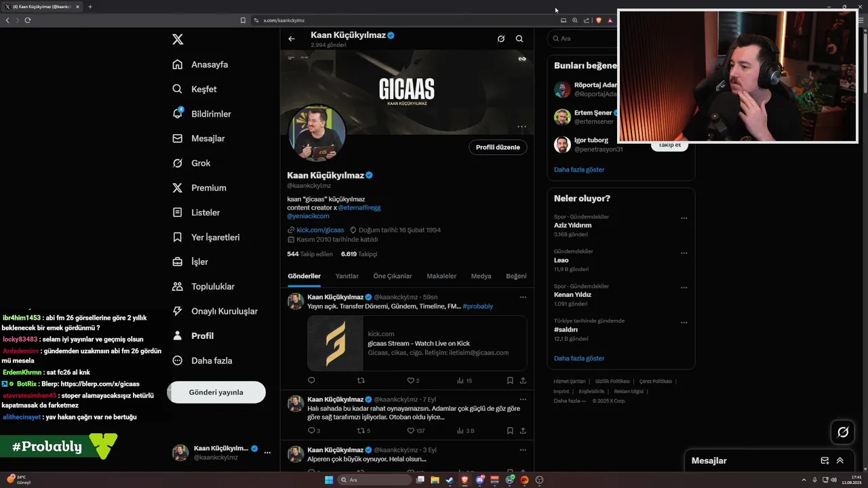Open OBS from the taskbar

pos(540,480)
